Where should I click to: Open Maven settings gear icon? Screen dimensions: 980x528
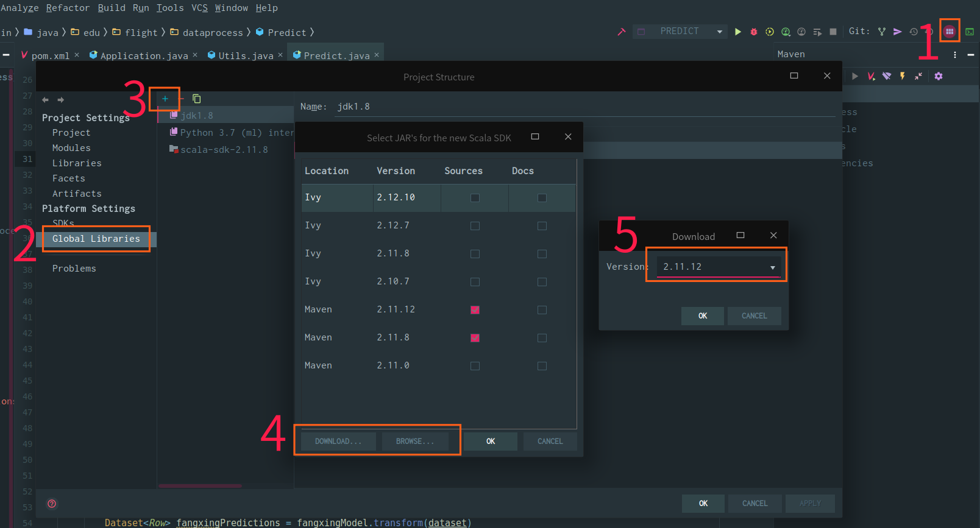pos(939,76)
